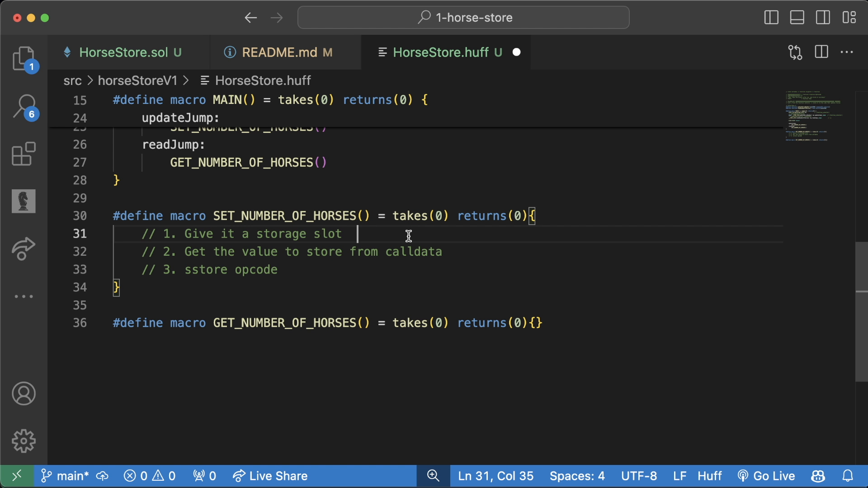
Task: Open the Search view showing 6 results
Action: coord(23,106)
